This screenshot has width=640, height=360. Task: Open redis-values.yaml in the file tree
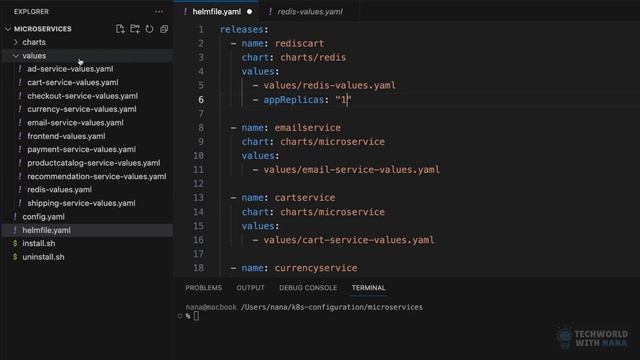pyautogui.click(x=59, y=190)
